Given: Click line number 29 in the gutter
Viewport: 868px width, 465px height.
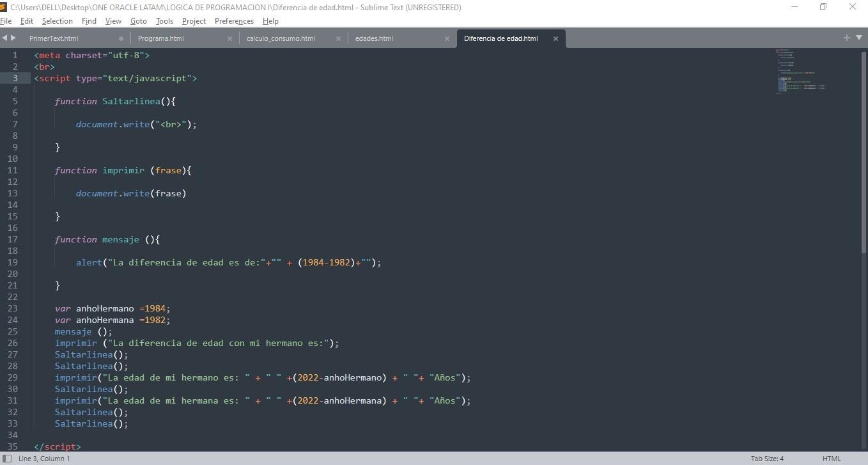Looking at the screenshot, I should [x=13, y=377].
